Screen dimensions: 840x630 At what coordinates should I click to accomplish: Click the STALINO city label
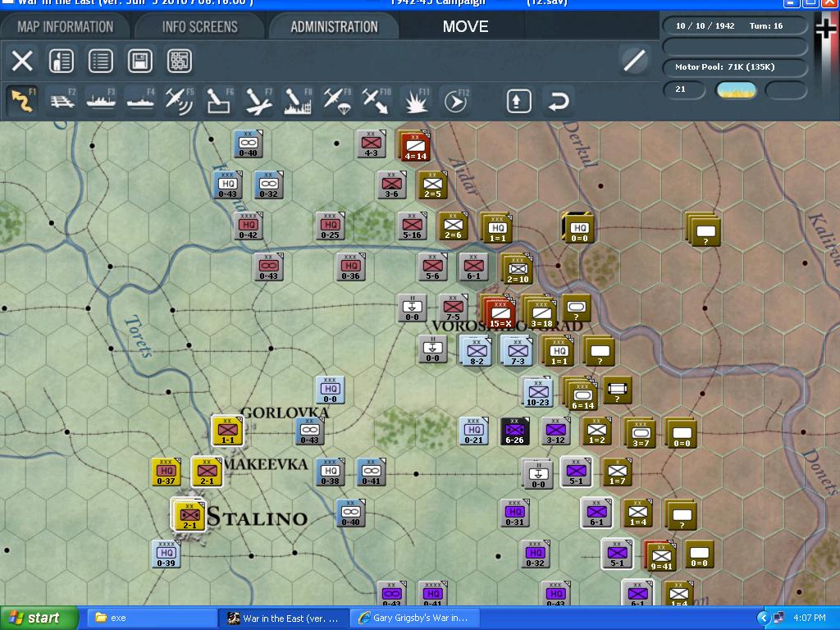pyautogui.click(x=257, y=517)
